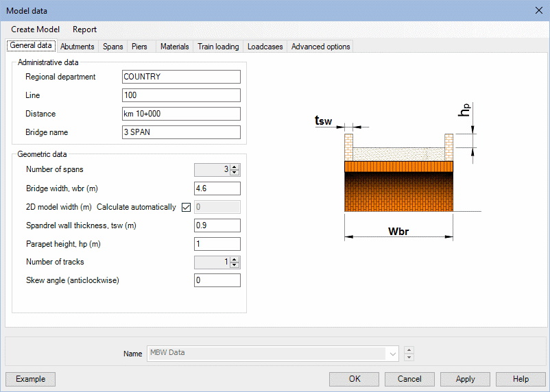
Task: Switch to the Abutments tab
Action: (x=77, y=47)
